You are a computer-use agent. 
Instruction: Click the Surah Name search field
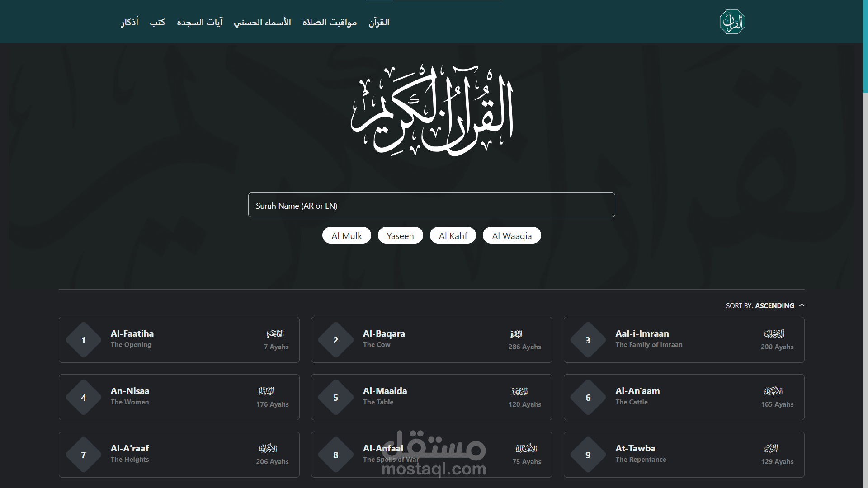(x=431, y=205)
